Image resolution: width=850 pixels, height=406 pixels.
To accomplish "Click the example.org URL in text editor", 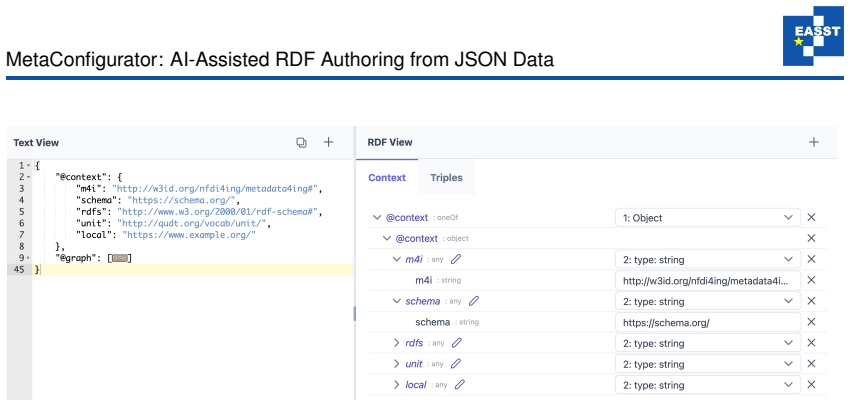I will 189,235.
